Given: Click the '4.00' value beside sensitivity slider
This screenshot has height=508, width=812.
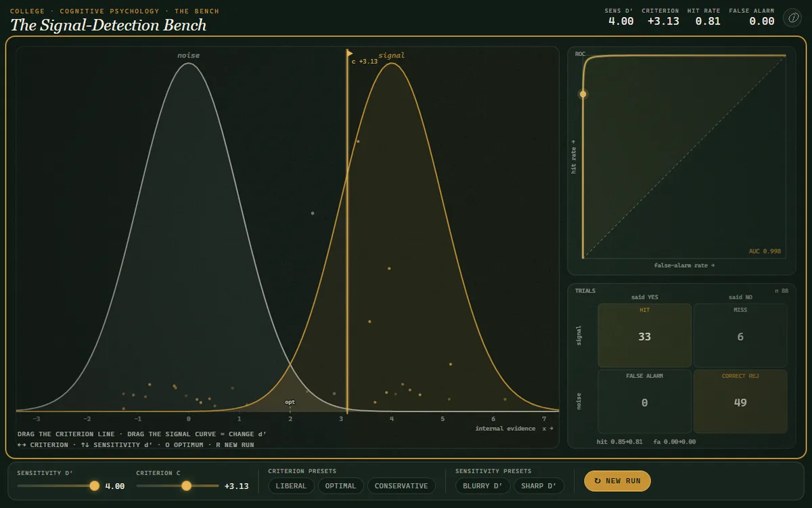Looking at the screenshot, I should (x=114, y=486).
